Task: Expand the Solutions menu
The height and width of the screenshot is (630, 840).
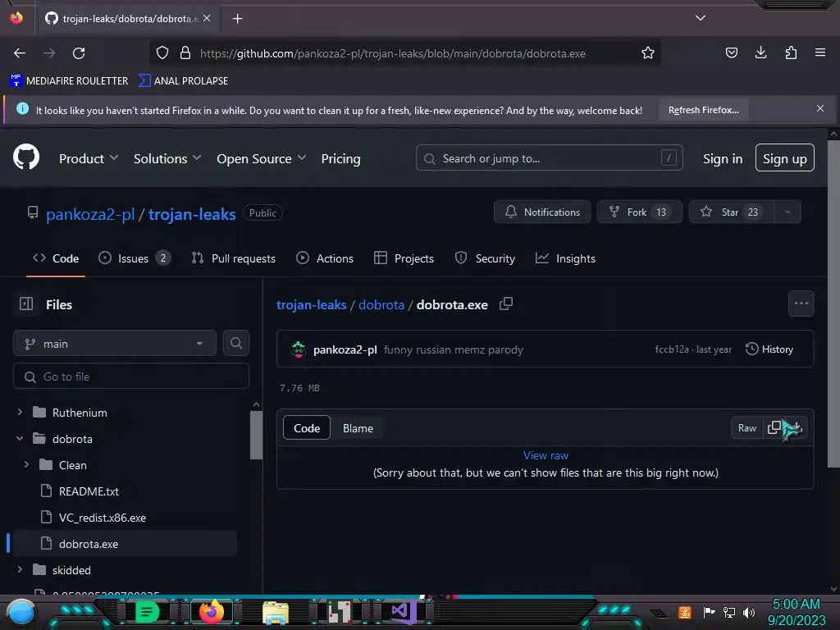Action: (167, 158)
